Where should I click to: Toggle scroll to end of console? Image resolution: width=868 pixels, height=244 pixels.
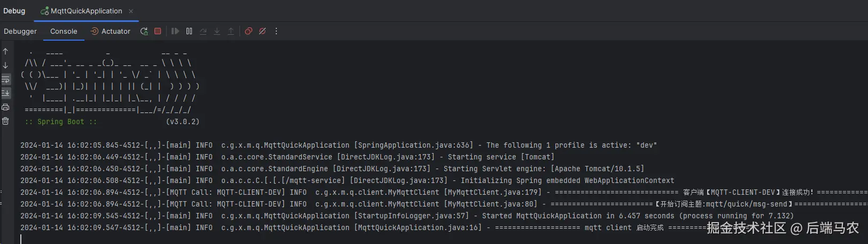tap(5, 93)
